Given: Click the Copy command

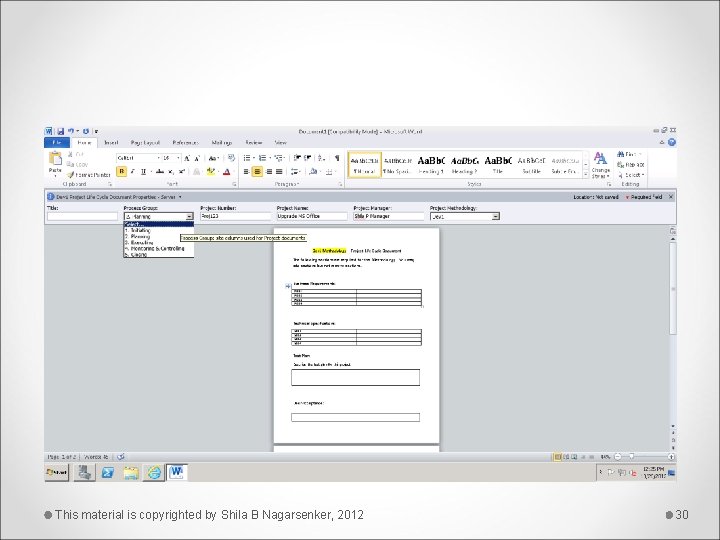Looking at the screenshot, I should [77, 164].
